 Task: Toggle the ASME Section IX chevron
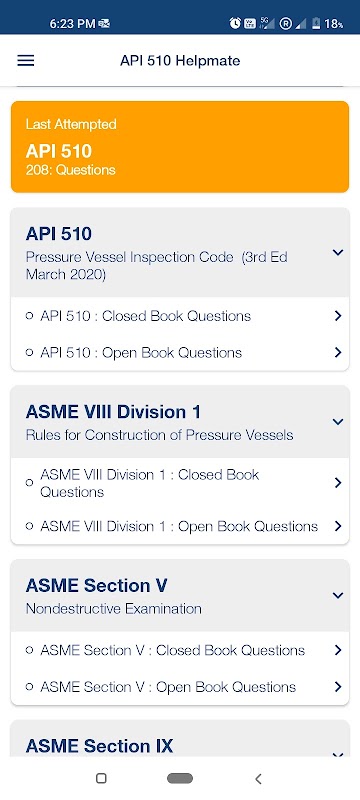[x=338, y=755]
